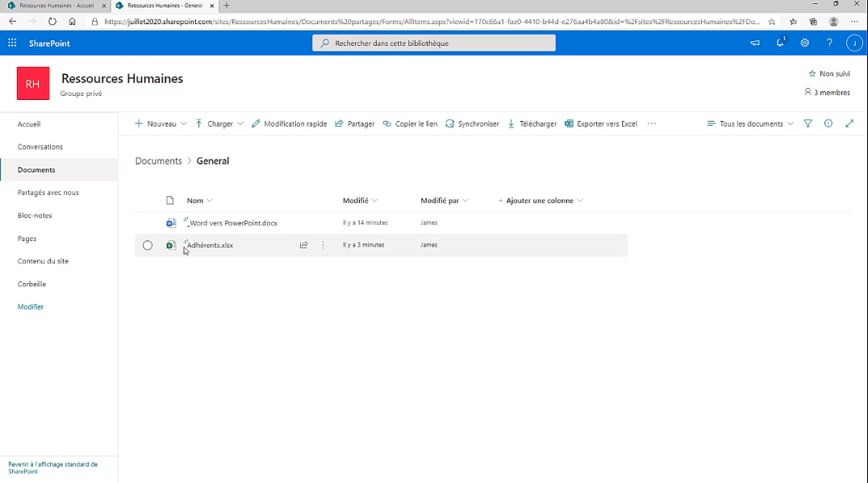Click Revenir à l'affichage standard link
Image resolution: width=868 pixels, height=483 pixels.
52,468
